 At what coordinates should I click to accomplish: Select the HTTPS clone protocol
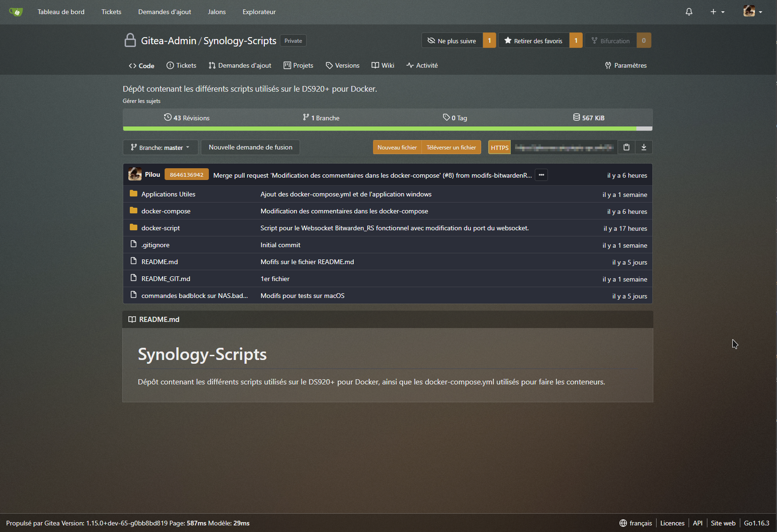499,147
